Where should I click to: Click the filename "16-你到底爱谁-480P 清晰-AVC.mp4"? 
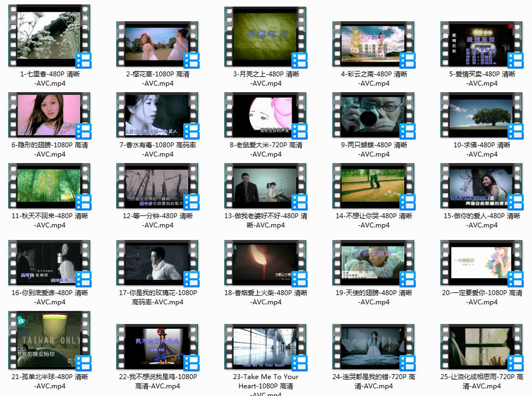pos(50,297)
